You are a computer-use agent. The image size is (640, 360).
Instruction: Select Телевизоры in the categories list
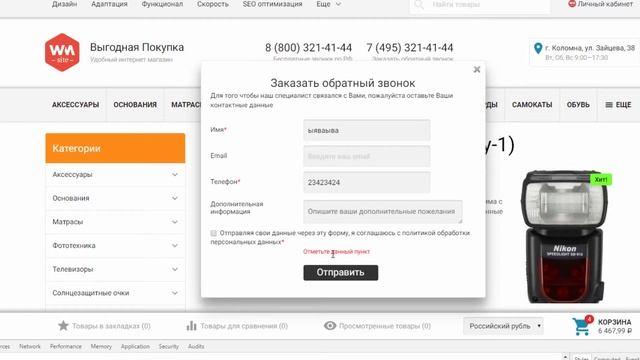[73, 269]
